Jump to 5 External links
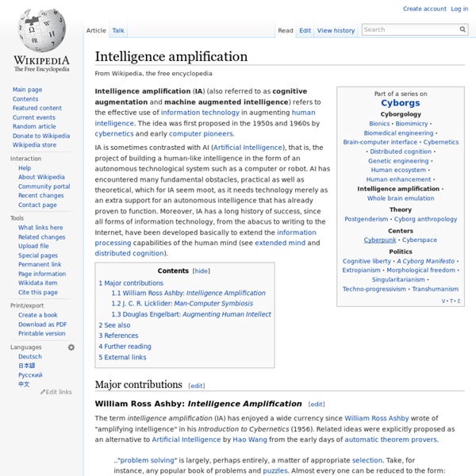The image size is (476, 476). (122, 357)
